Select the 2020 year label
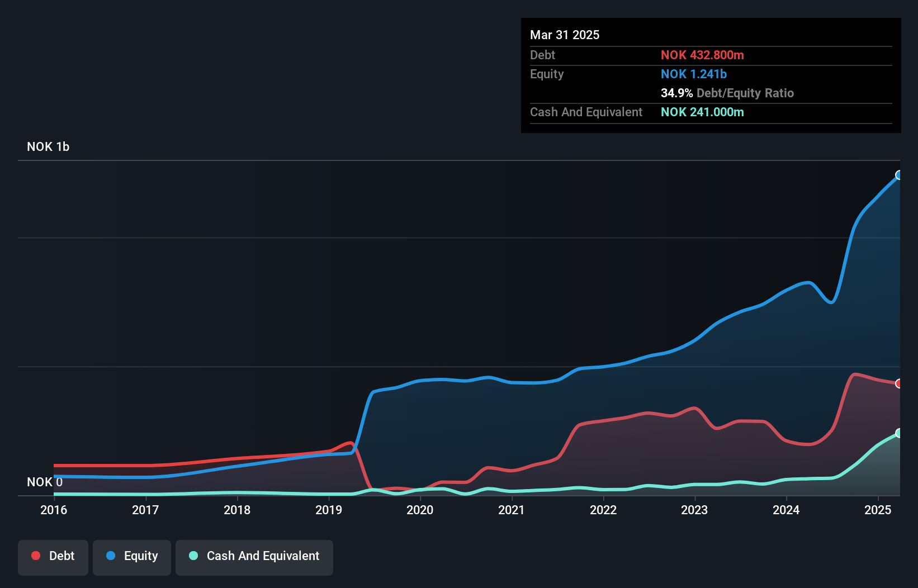 pos(420,510)
